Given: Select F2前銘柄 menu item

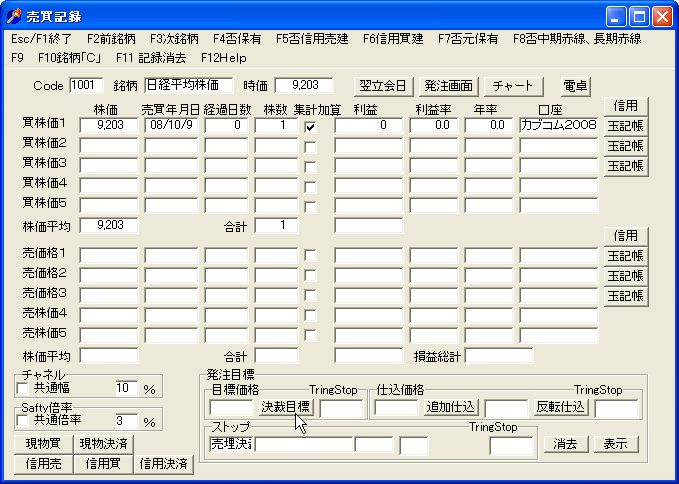Looking at the screenshot, I should [x=111, y=39].
